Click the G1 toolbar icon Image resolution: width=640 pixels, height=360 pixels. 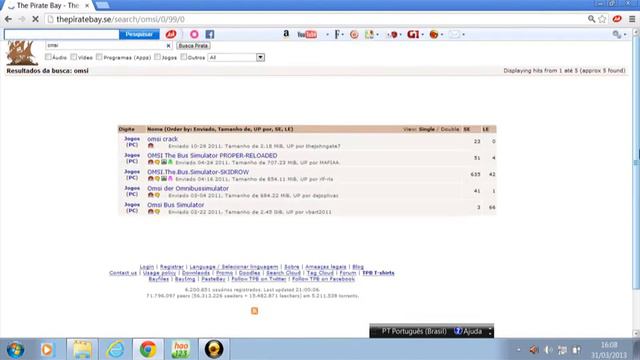[x=413, y=34]
